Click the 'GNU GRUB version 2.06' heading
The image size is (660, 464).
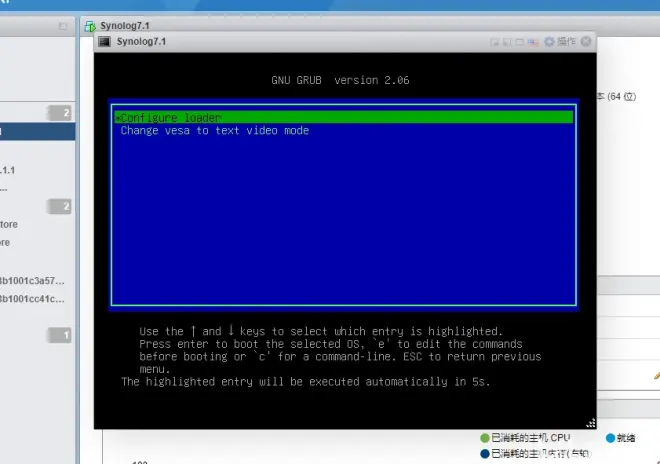[x=340, y=80]
